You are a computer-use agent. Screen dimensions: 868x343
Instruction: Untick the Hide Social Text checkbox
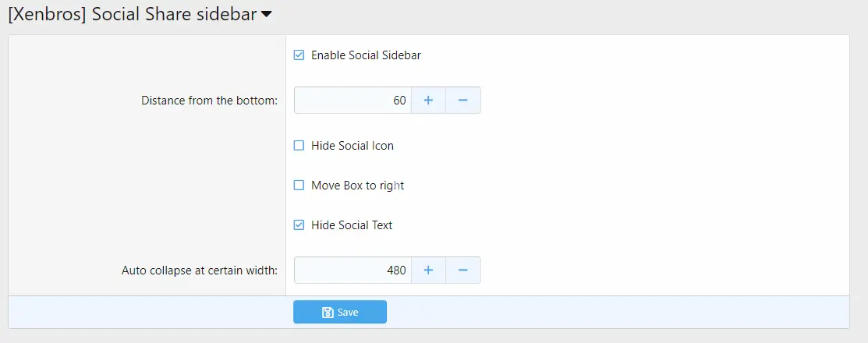coord(299,225)
